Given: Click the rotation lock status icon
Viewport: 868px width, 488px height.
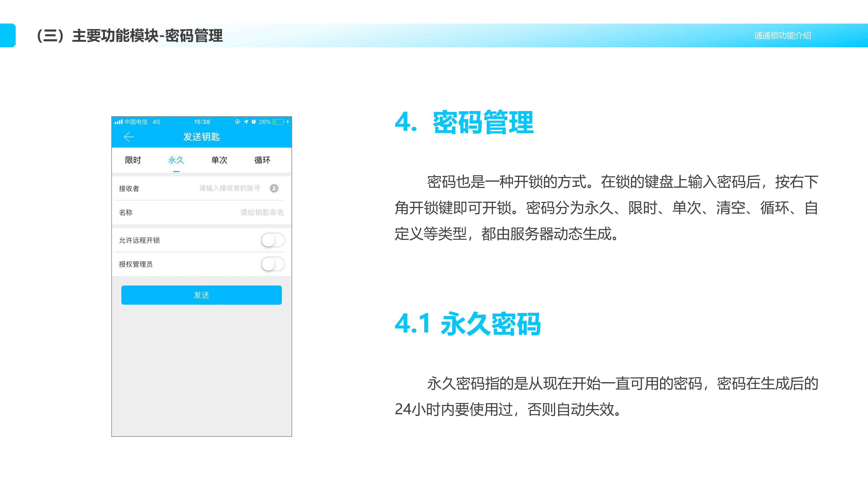Looking at the screenshot, I should pos(238,122).
